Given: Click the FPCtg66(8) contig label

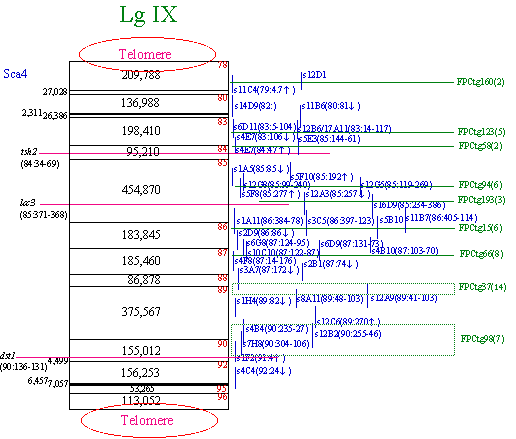Looking at the screenshot, I should click(481, 254).
